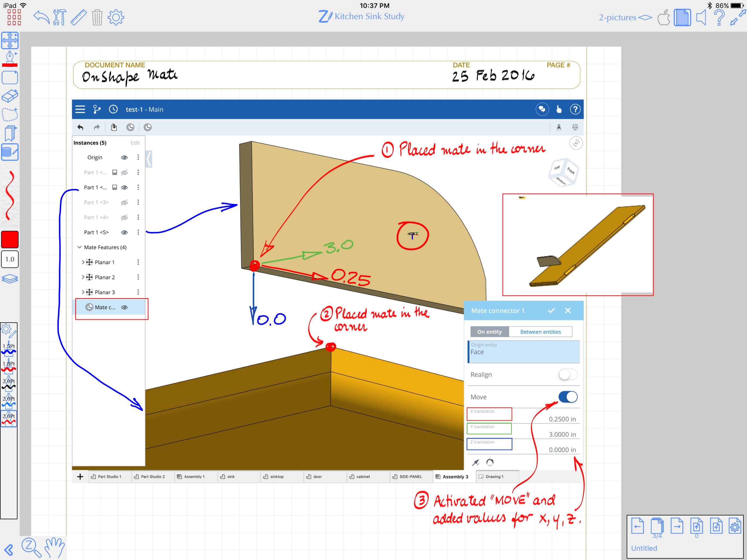The image size is (747, 560).
Task: Open Onshape help circle icon
Action: coord(575,109)
